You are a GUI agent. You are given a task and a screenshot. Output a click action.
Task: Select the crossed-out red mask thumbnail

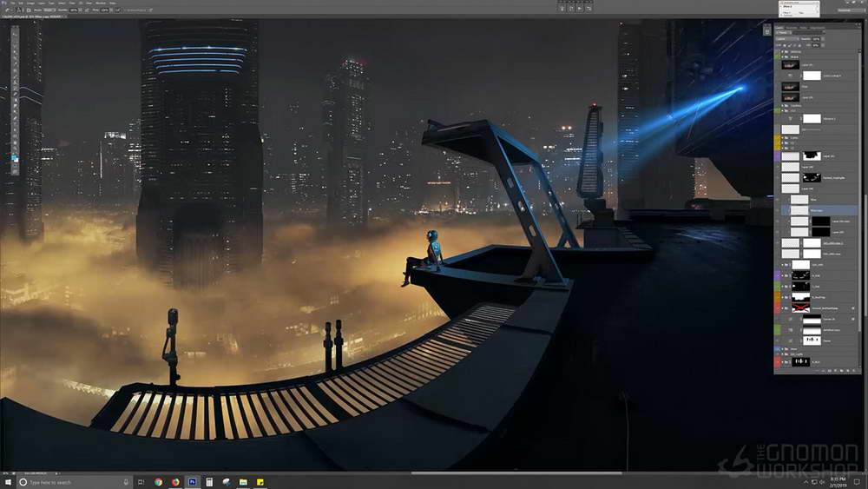coord(800,308)
